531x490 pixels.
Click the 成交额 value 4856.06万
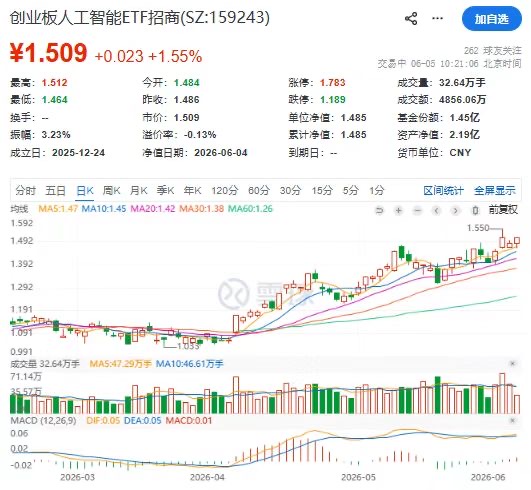coord(462,100)
